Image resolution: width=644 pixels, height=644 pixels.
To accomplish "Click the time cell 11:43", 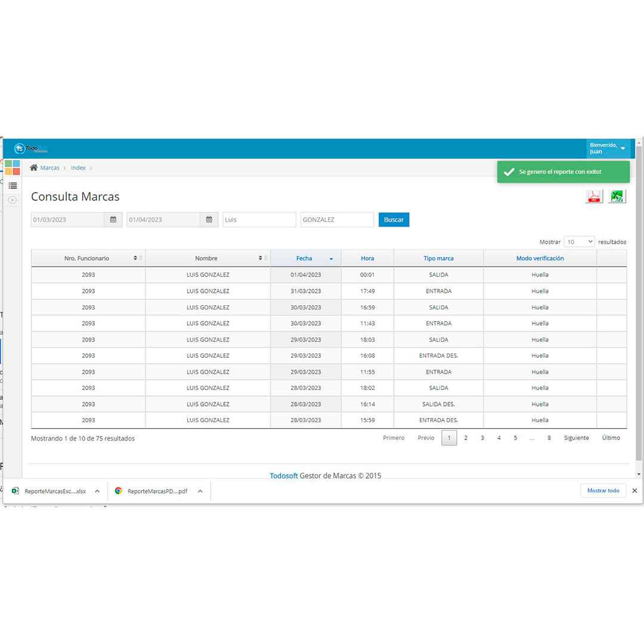I will pos(367,323).
